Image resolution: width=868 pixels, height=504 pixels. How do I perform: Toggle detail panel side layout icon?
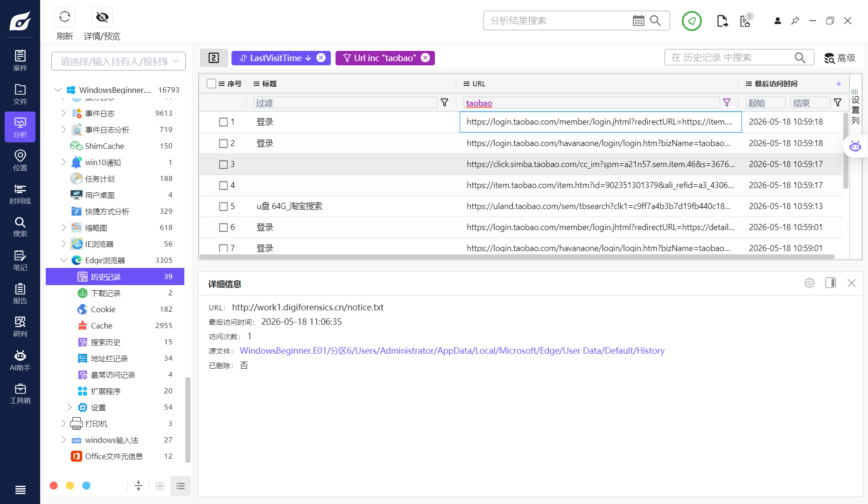831,283
